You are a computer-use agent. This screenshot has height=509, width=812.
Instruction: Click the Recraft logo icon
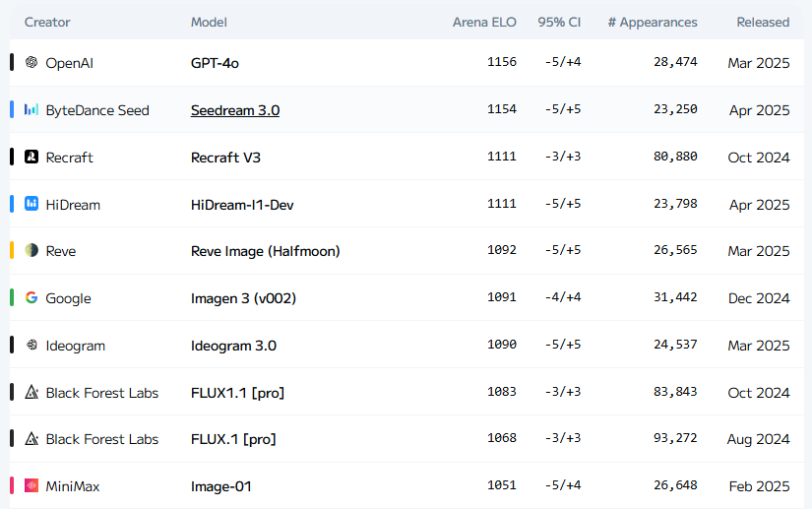pos(31,157)
